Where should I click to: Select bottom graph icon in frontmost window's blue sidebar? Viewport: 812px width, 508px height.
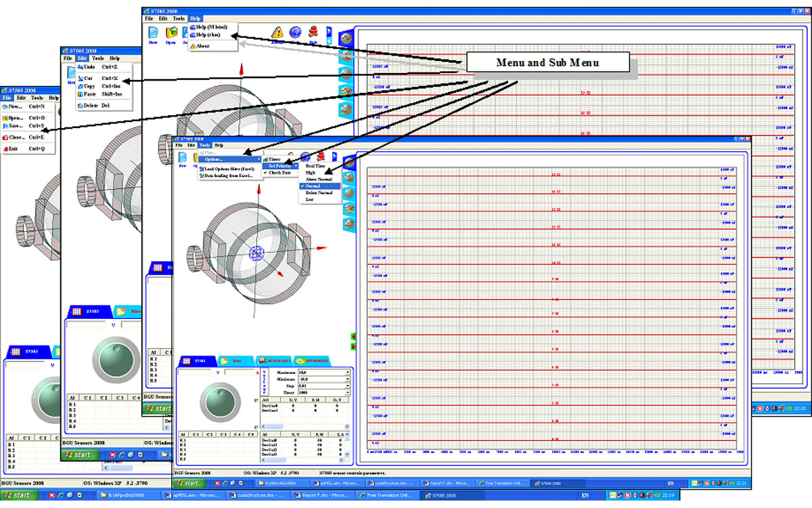click(x=350, y=223)
